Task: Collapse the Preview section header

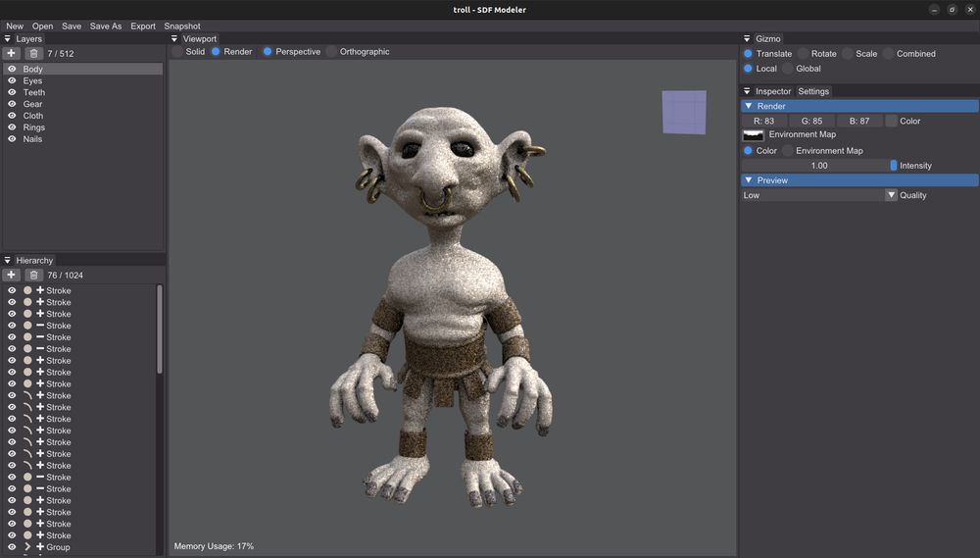Action: click(x=859, y=180)
